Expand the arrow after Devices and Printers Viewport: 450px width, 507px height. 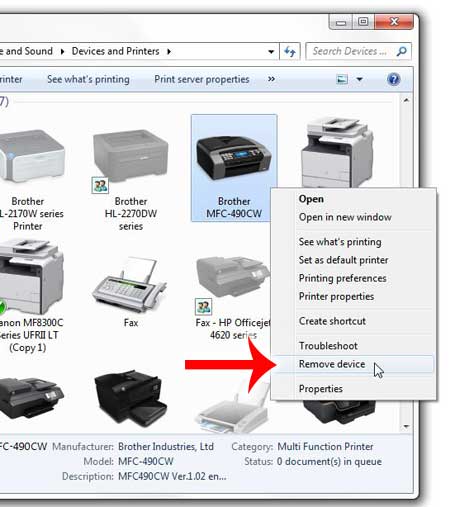tap(169, 51)
